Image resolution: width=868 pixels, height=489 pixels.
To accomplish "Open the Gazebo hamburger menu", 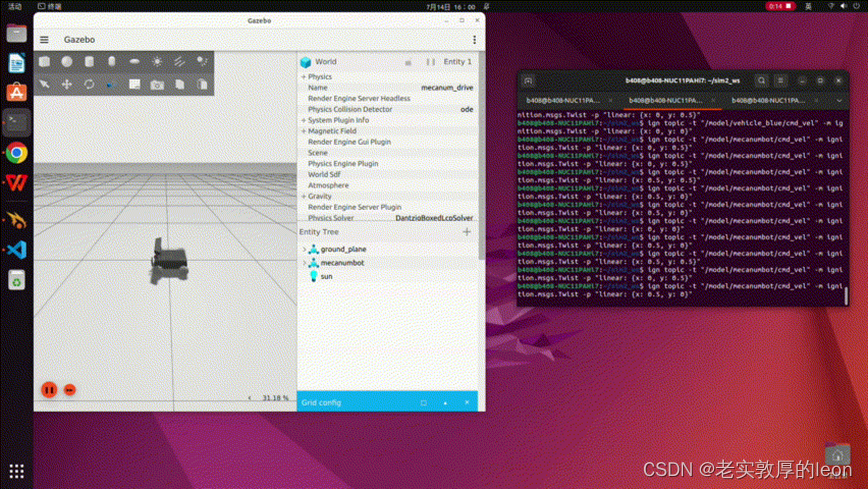I will [44, 40].
